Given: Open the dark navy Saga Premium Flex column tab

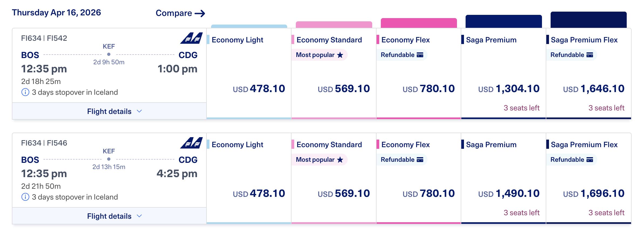Looking at the screenshot, I should [x=588, y=20].
